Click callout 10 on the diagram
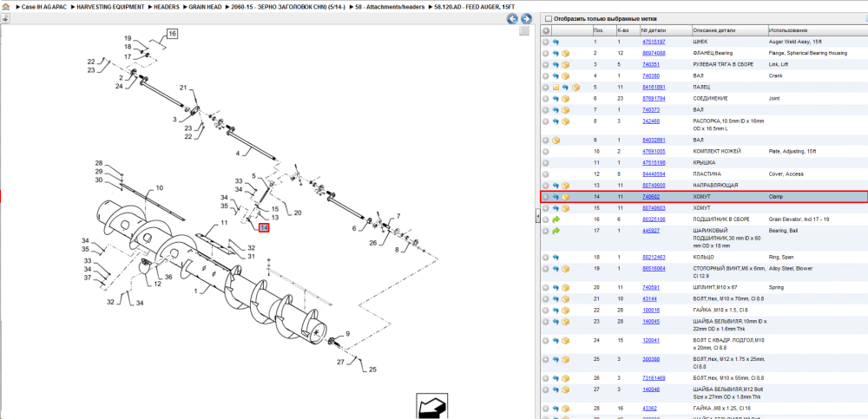This screenshot has height=419, width=868. pyautogui.click(x=160, y=188)
